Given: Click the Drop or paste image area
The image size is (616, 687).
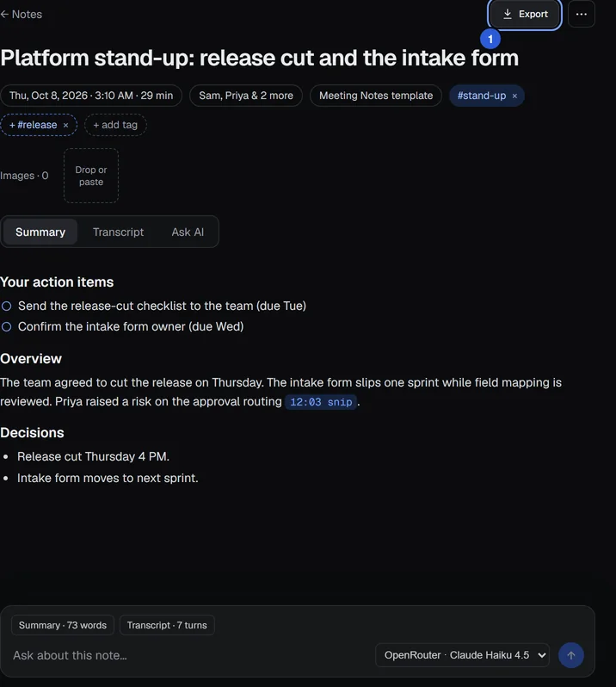Looking at the screenshot, I should (x=91, y=176).
